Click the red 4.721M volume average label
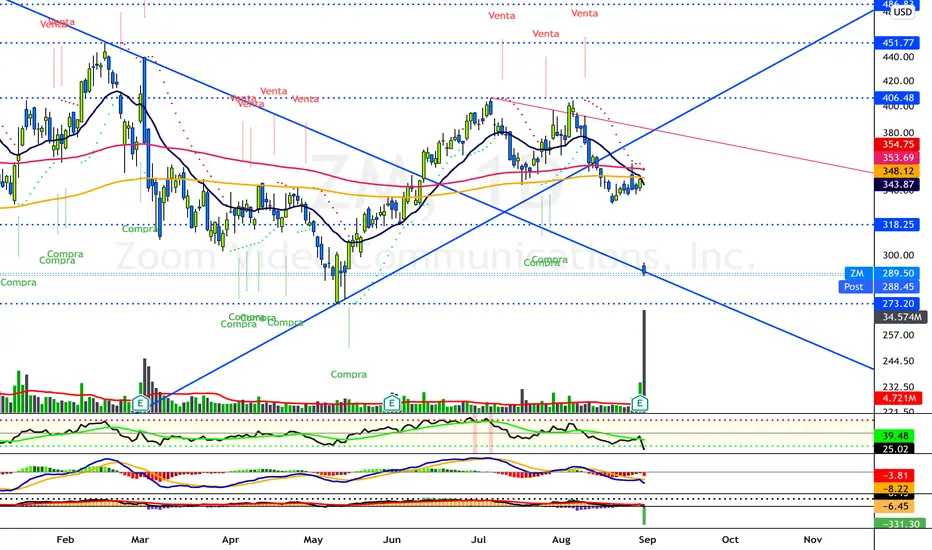932x550 pixels. click(899, 398)
